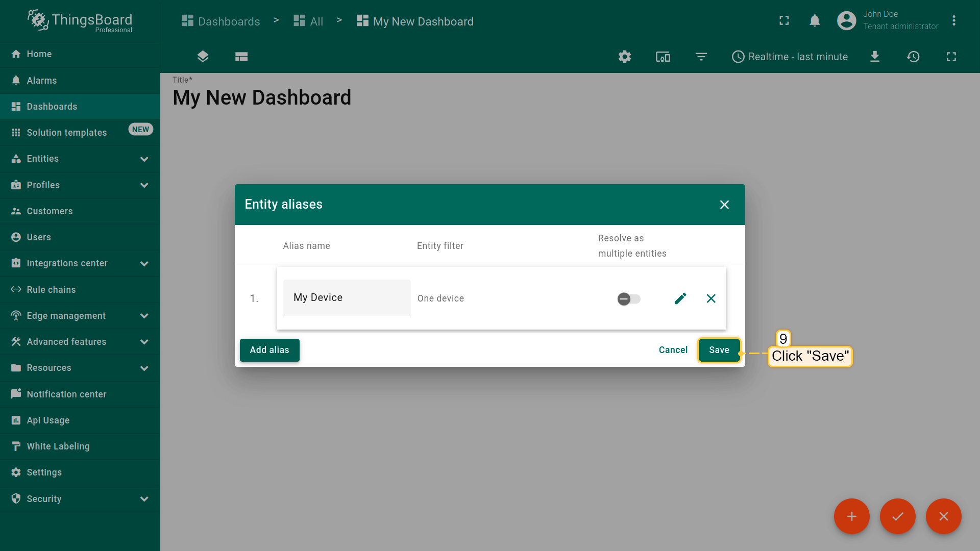Go to Rule chains in sidebar

pos(51,290)
